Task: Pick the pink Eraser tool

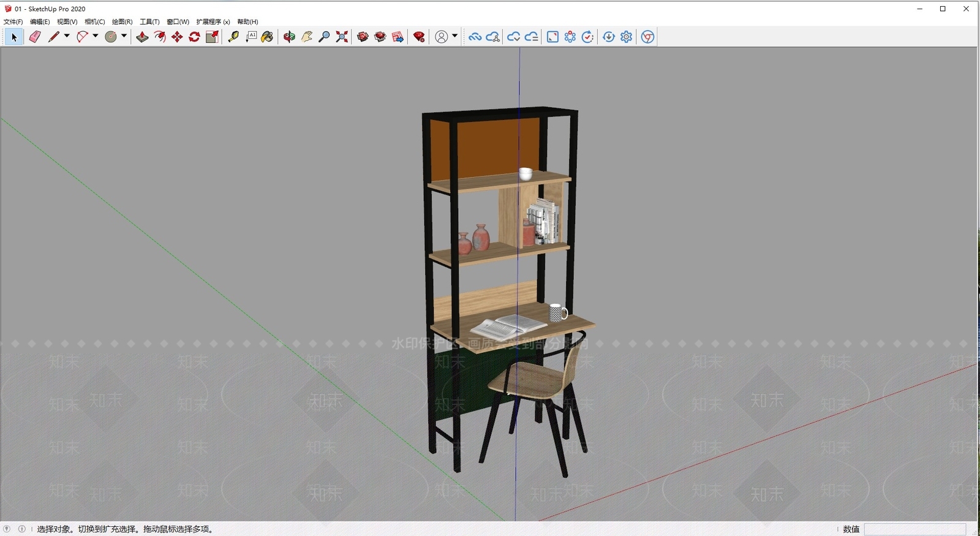Action: (x=35, y=37)
